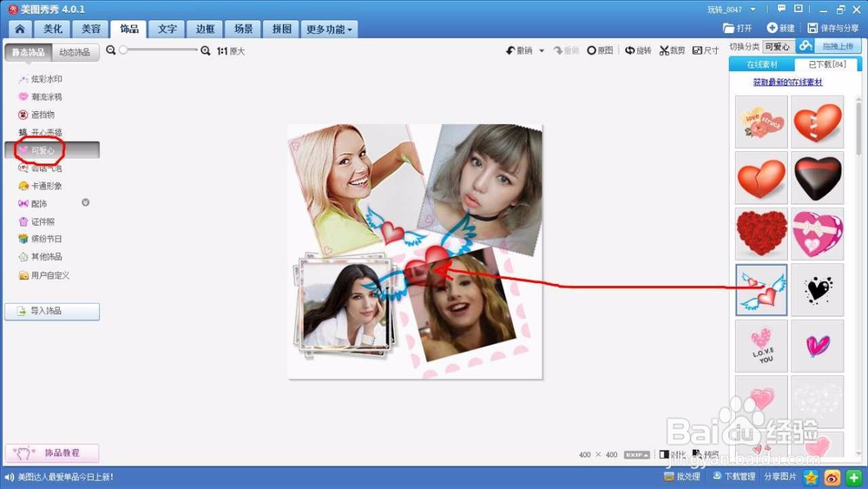Select the dark chocolate heart sticker
868x489 pixels.
817,178
